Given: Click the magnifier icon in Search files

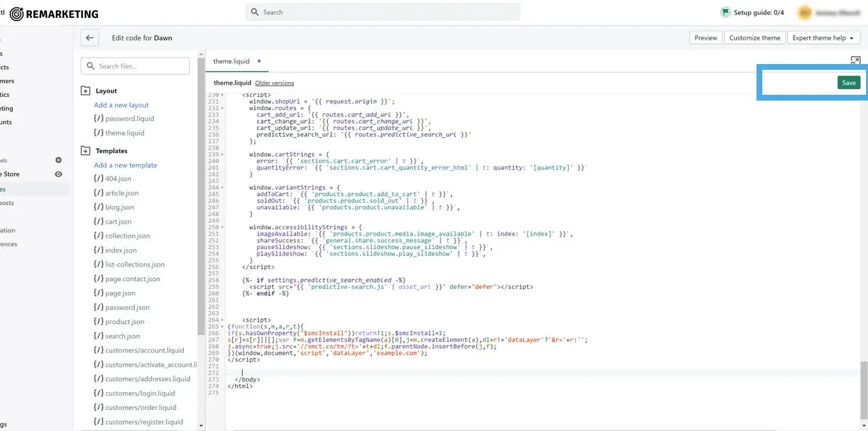Looking at the screenshot, I should [x=90, y=66].
